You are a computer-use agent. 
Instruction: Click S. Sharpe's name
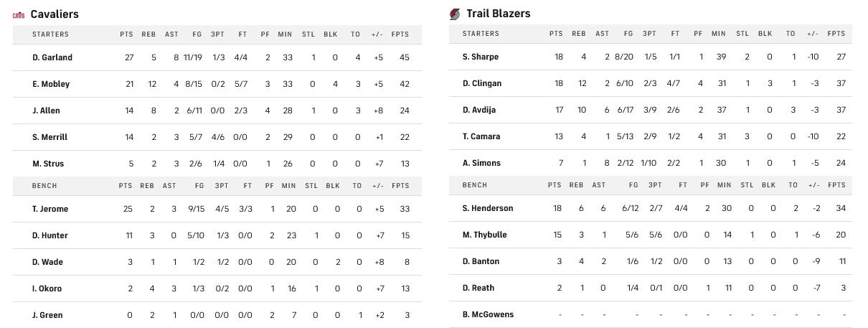(x=481, y=57)
